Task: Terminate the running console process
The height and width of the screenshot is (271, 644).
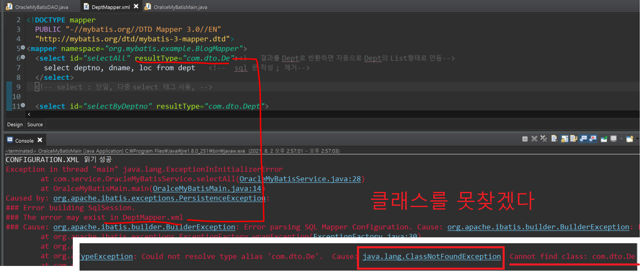Action: tap(525, 139)
